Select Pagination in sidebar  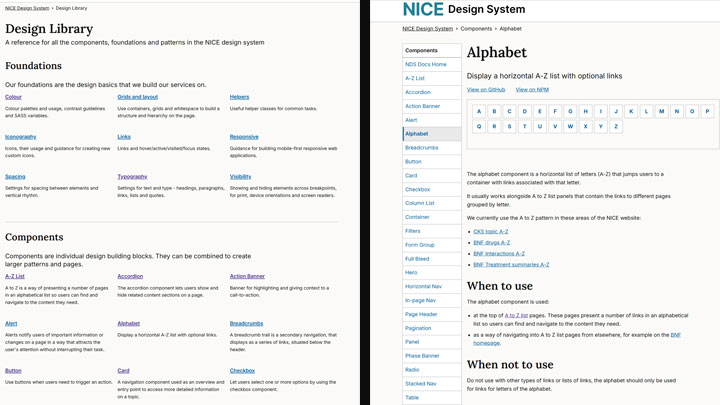432,328
